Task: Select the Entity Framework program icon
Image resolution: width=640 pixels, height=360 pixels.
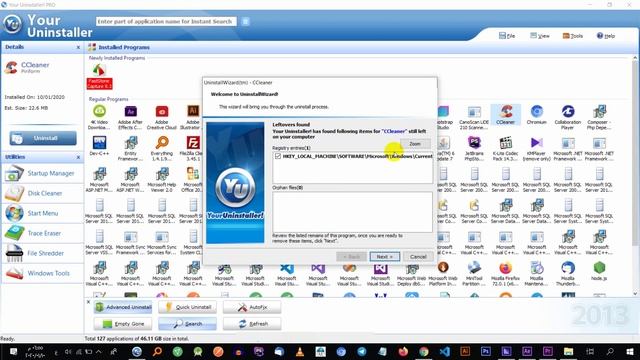Action: point(130,148)
